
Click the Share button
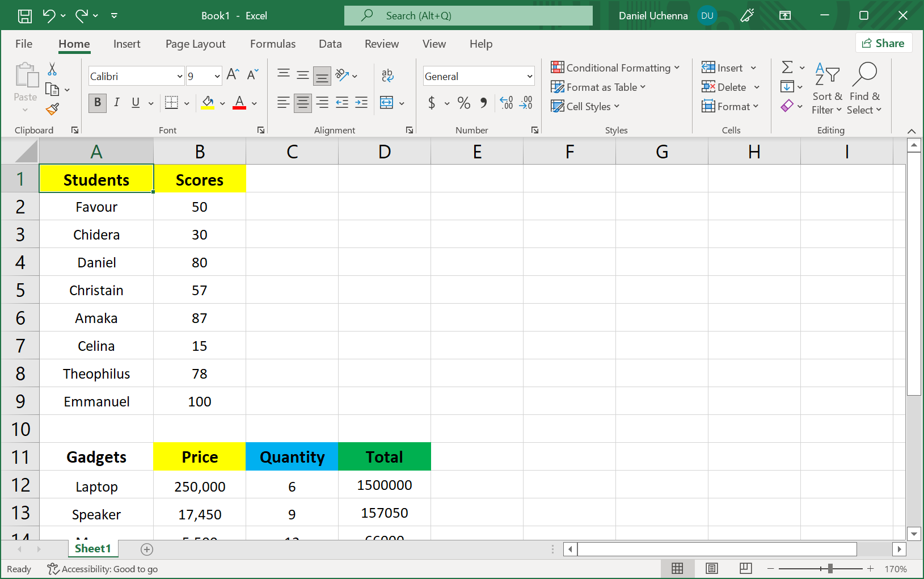883,43
